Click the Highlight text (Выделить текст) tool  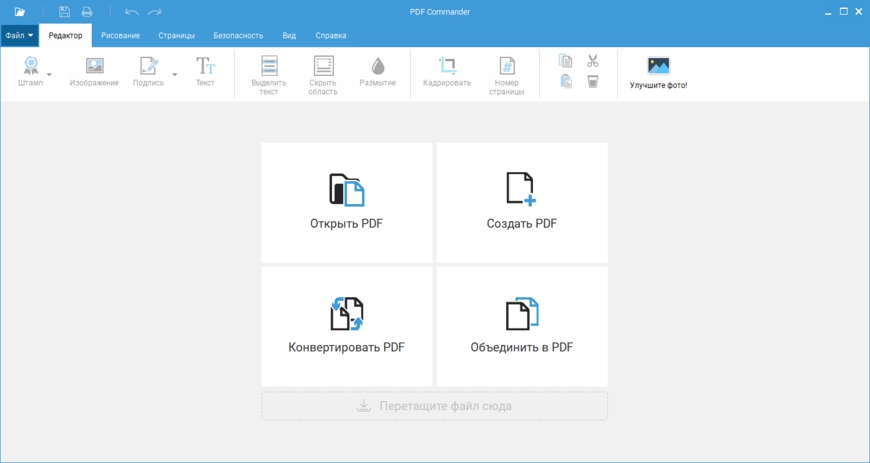[x=269, y=66]
